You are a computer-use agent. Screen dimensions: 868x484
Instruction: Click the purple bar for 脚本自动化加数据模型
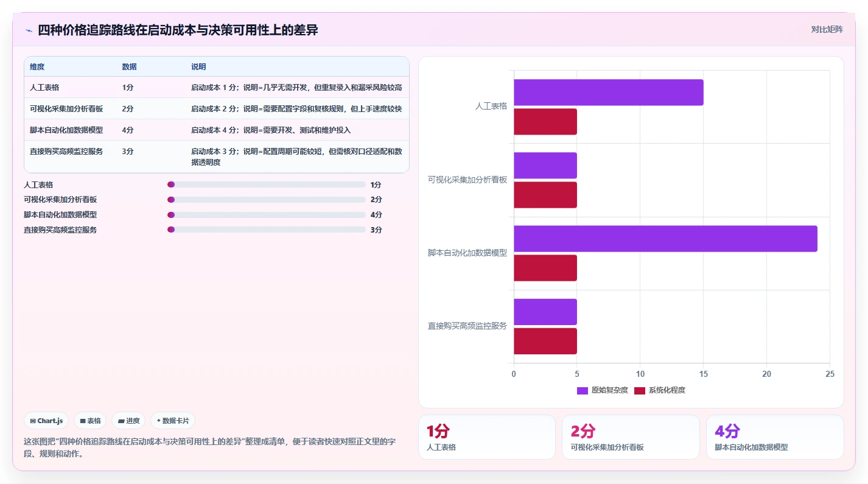tap(665, 239)
